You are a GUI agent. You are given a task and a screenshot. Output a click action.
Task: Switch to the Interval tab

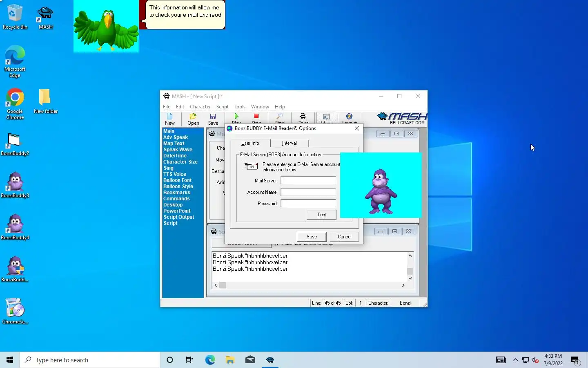click(289, 143)
